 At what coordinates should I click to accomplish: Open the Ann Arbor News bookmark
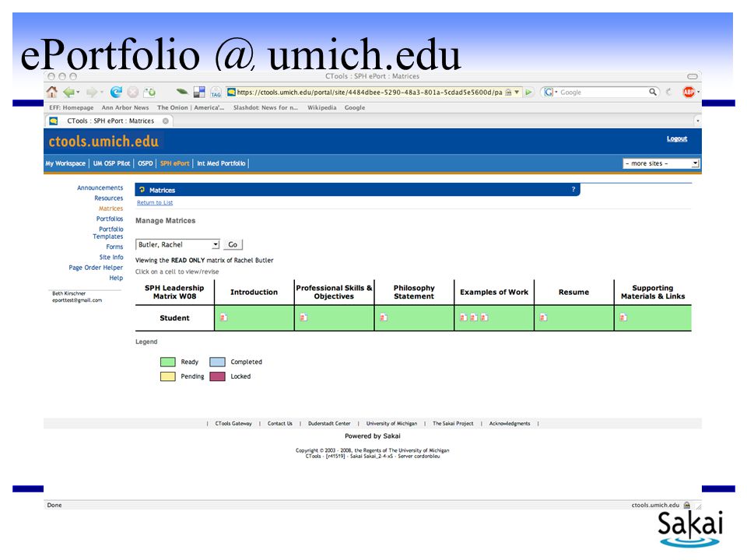(x=124, y=107)
